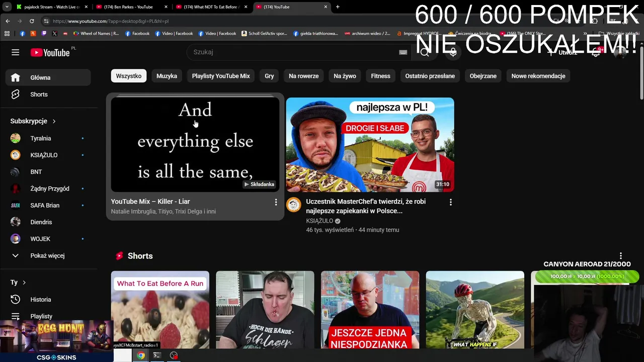The height and width of the screenshot is (362, 644).
Task: Open Playlisty in the sidebar
Action: 48,316
